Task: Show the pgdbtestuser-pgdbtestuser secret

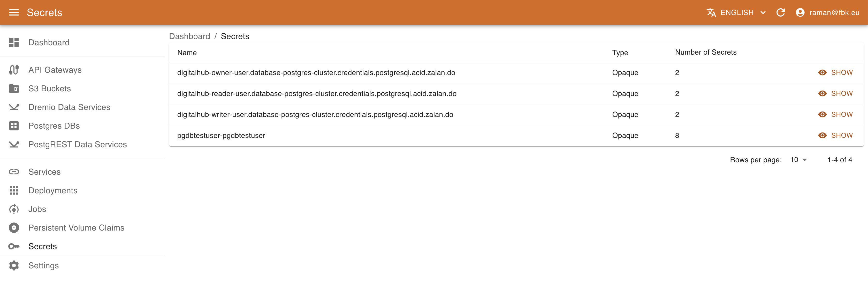Action: (x=835, y=135)
